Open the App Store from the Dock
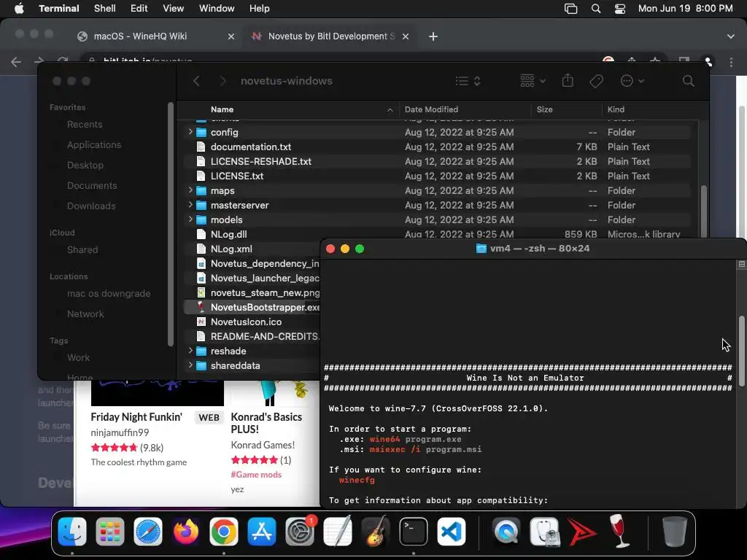The height and width of the screenshot is (560, 747). (x=262, y=532)
